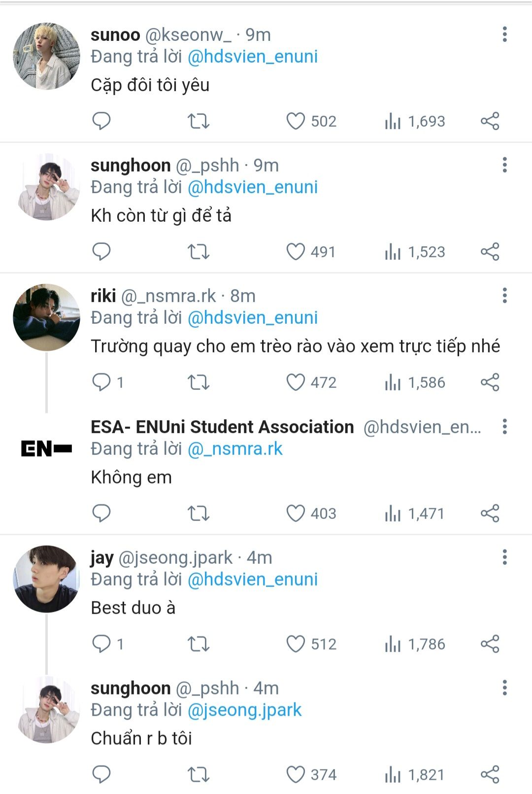Viewport: 532px width, 794px height.
Task: Like riki's reply about climbing the fence
Action: [x=296, y=382]
